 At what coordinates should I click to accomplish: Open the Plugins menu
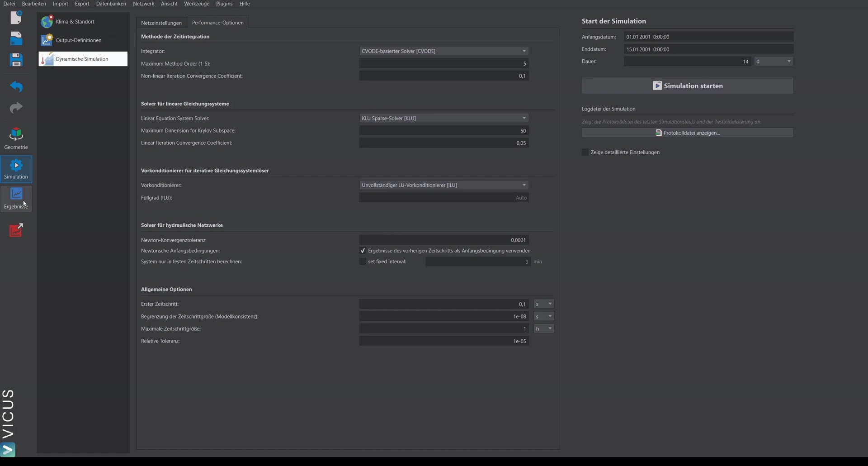pos(224,4)
